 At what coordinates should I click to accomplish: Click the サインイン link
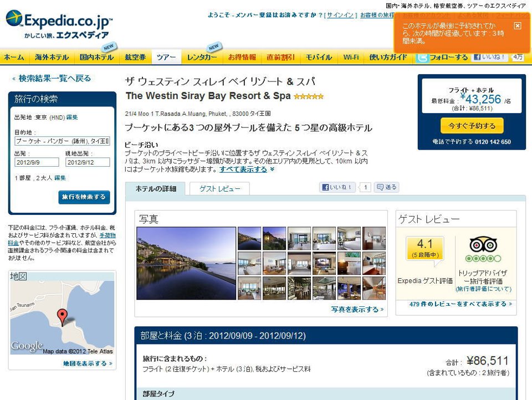pos(340,15)
